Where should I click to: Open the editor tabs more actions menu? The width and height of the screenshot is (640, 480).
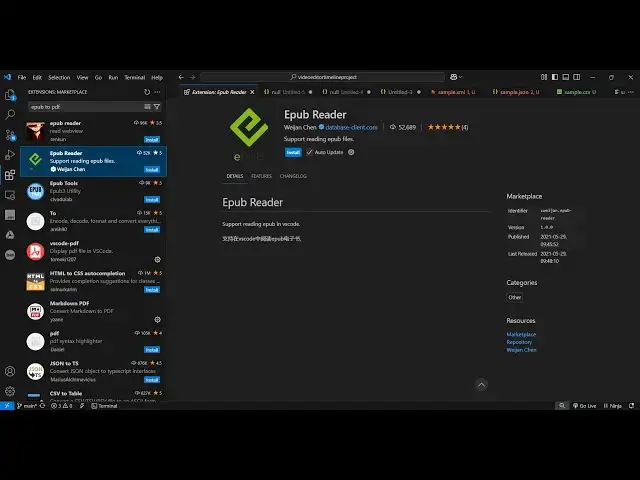click(x=631, y=92)
